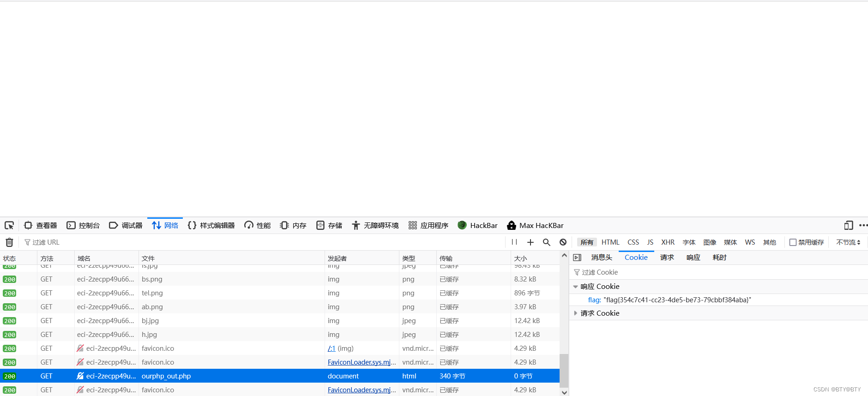The height and width of the screenshot is (396, 868).
Task: Open the 样式编辑器 style editor tab
Action: (x=211, y=225)
